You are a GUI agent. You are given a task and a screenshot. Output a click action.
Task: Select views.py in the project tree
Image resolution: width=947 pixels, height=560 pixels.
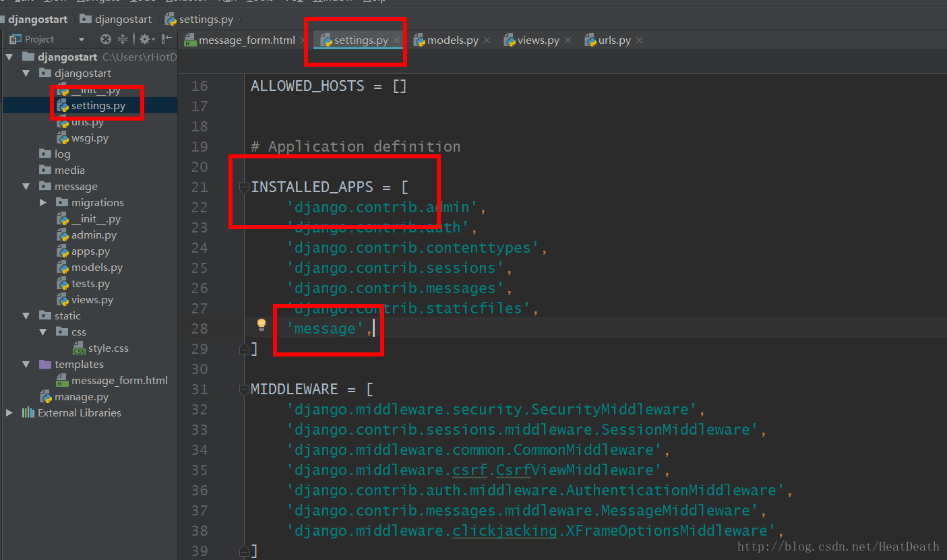tap(85, 299)
